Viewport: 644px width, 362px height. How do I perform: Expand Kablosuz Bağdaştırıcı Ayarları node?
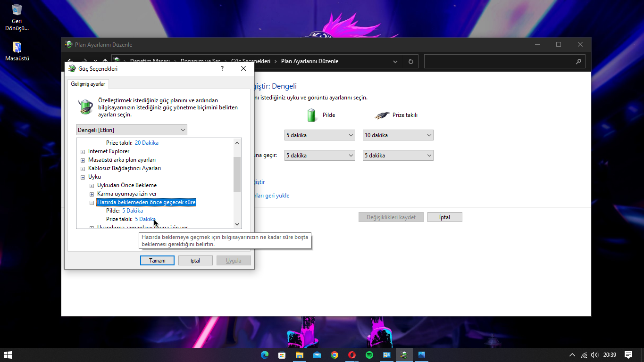click(x=83, y=169)
